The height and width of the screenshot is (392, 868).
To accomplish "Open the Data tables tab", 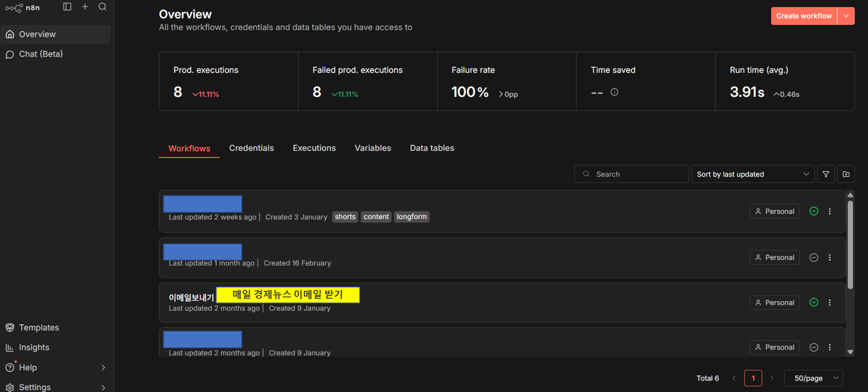I will coord(432,148).
